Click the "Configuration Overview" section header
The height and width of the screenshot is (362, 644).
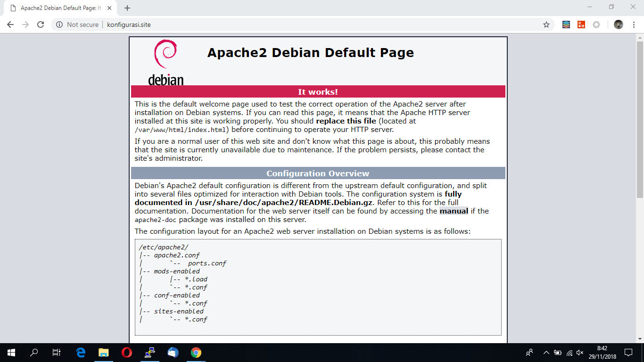point(318,173)
